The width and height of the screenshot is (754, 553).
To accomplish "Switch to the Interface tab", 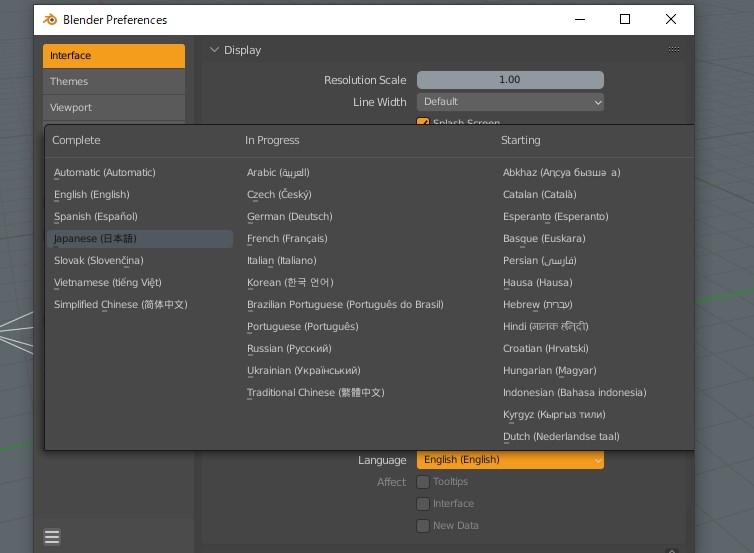I will [114, 56].
